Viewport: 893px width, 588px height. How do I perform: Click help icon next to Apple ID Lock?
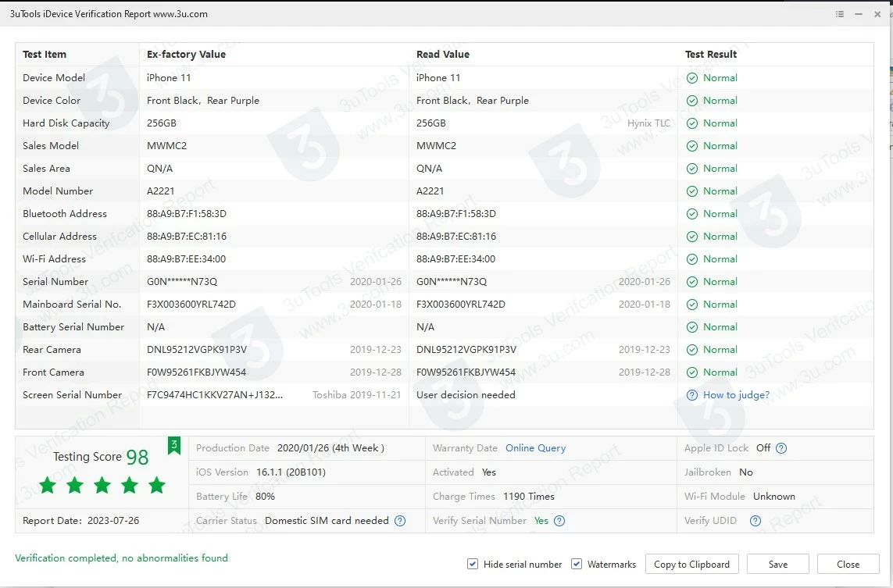tap(781, 448)
